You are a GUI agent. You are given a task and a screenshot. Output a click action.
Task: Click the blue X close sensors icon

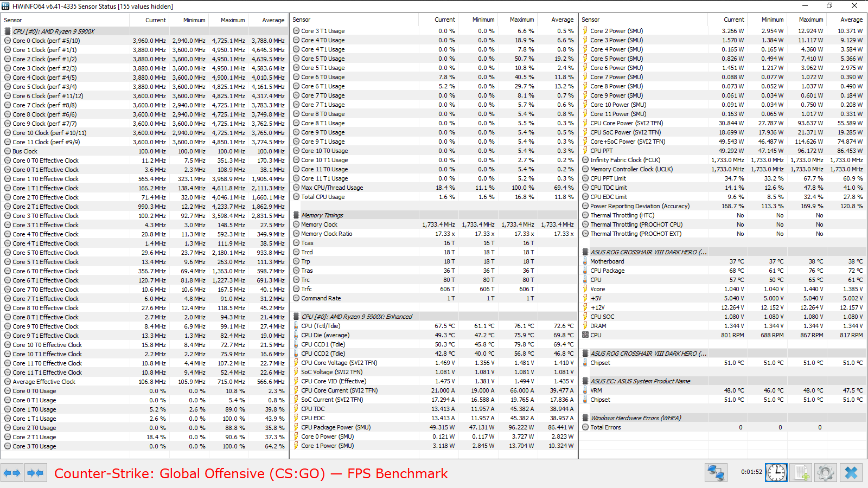pos(851,473)
